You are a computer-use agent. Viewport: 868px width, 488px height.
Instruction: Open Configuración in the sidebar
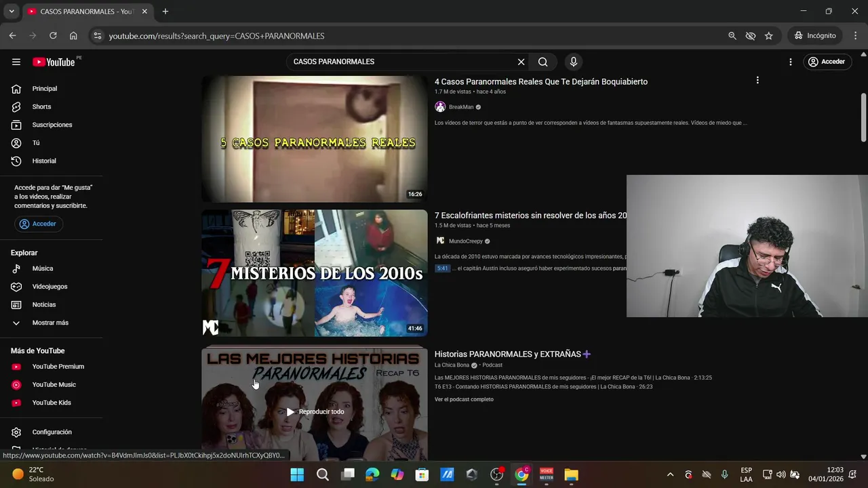(52, 432)
